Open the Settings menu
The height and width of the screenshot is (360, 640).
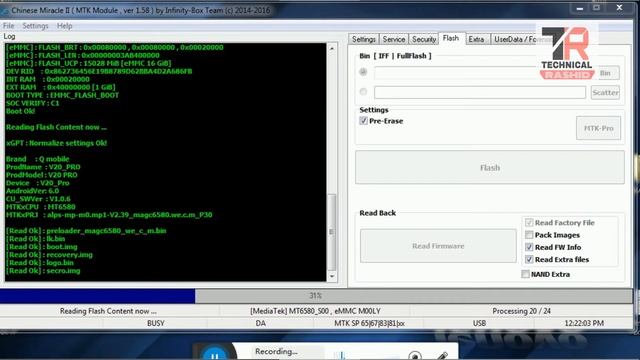pyautogui.click(x=35, y=26)
